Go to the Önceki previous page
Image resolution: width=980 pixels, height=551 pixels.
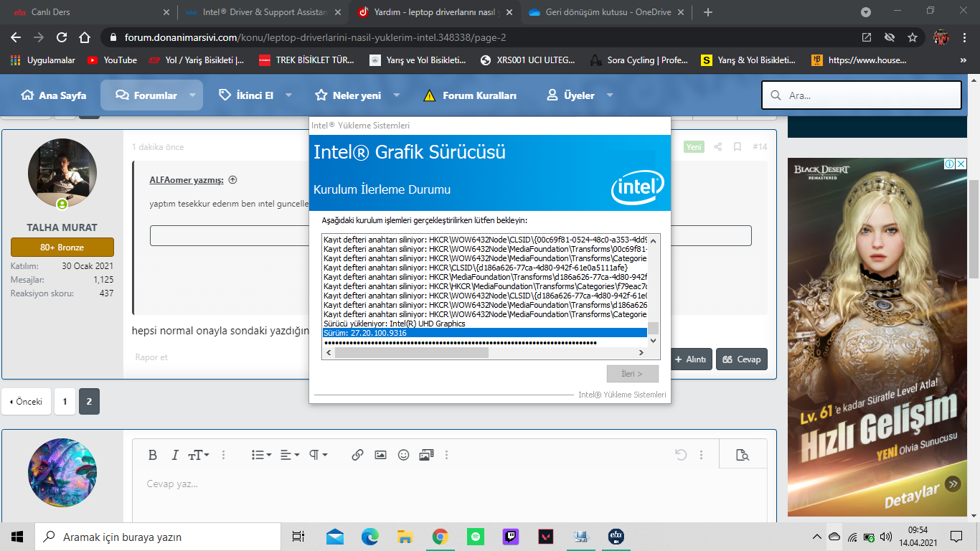click(x=26, y=402)
